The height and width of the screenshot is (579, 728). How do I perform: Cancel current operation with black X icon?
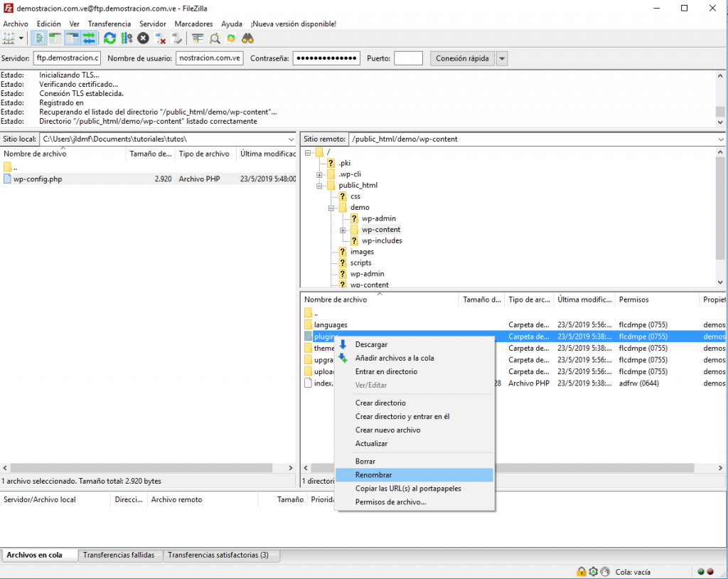point(143,38)
